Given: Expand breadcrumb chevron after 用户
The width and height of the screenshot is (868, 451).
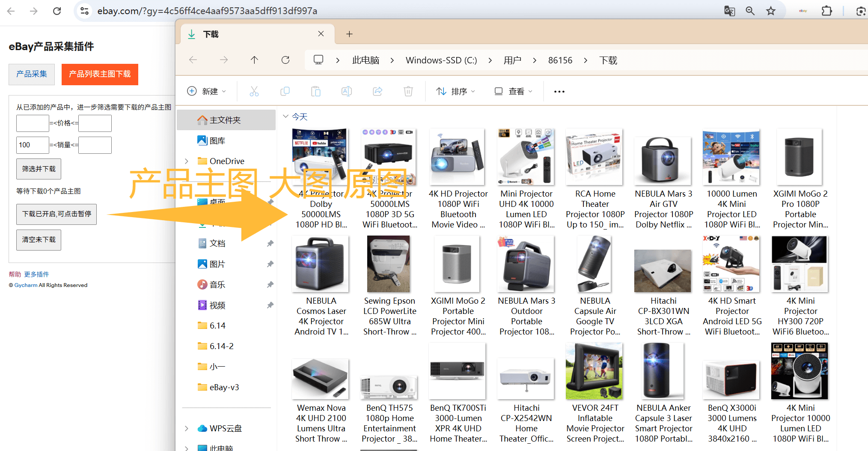Looking at the screenshot, I should pyautogui.click(x=535, y=60).
